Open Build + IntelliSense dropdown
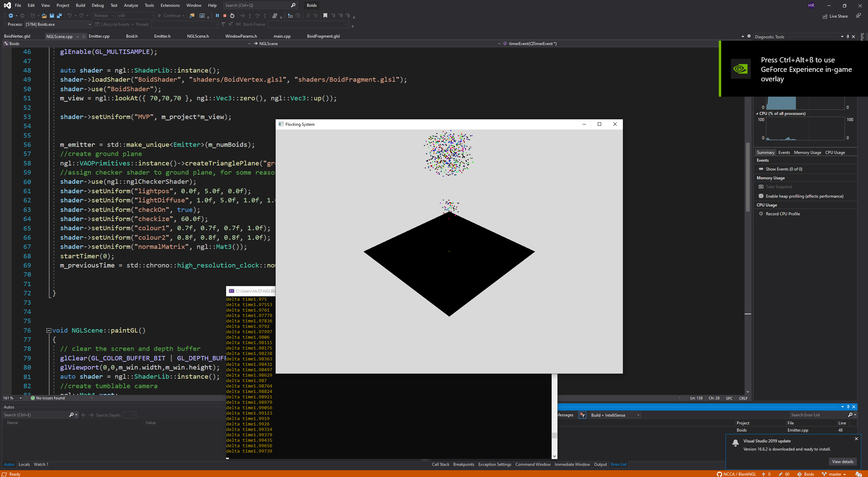Screen dimensions: 868x477 tap(615, 415)
